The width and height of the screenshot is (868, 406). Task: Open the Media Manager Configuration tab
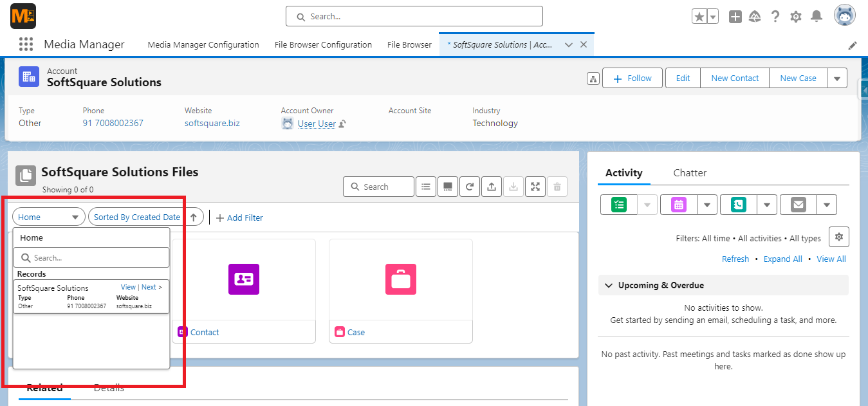click(x=203, y=45)
